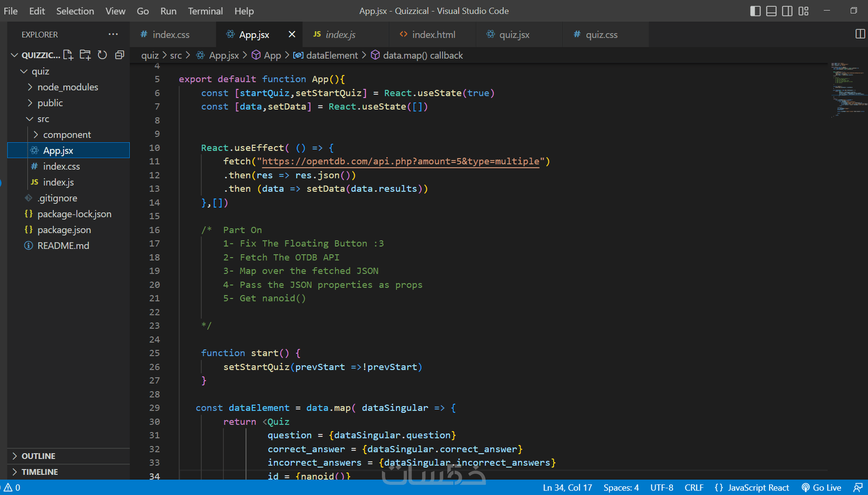
Task: Open the View menu
Action: tap(115, 11)
